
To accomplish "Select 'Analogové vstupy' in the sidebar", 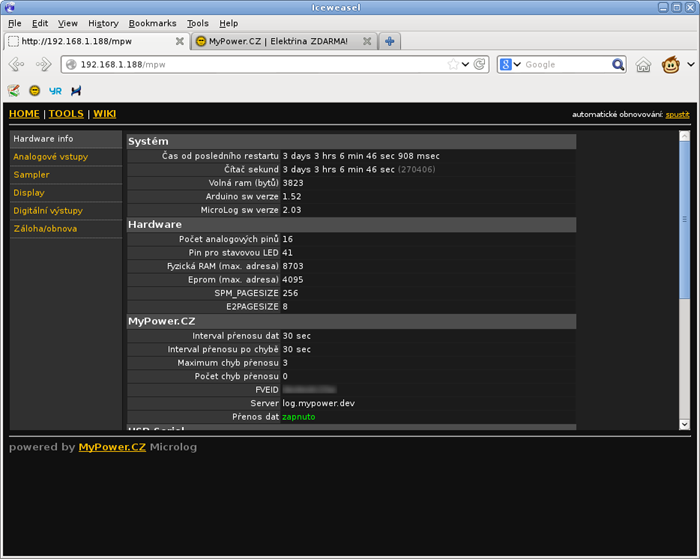I will coord(50,157).
